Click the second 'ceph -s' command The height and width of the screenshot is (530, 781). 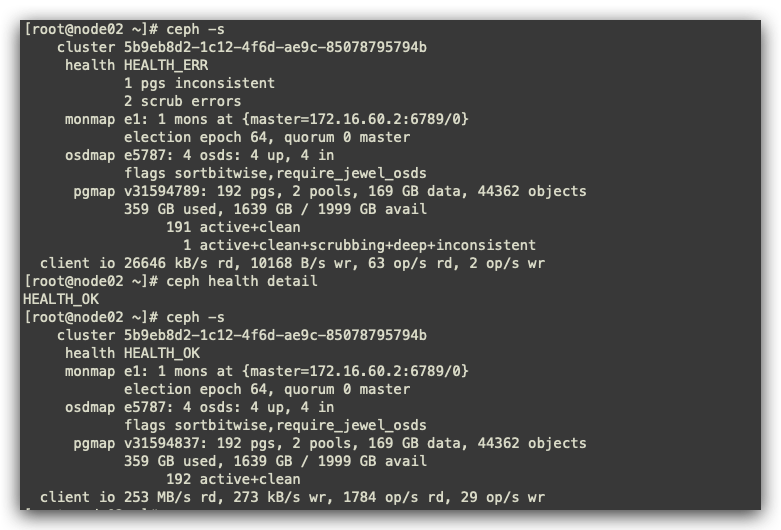[x=195, y=317]
